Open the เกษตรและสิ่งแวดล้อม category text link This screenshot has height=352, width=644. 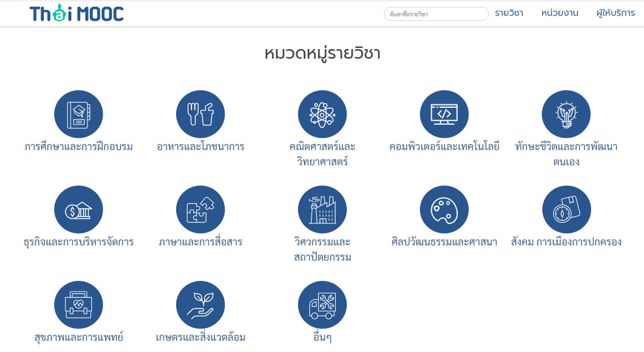pos(200,338)
